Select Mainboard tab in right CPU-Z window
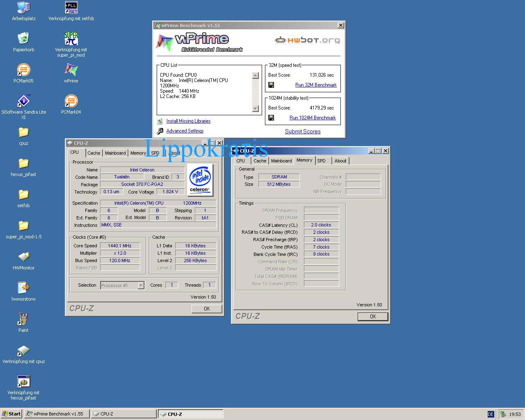 tap(281, 161)
